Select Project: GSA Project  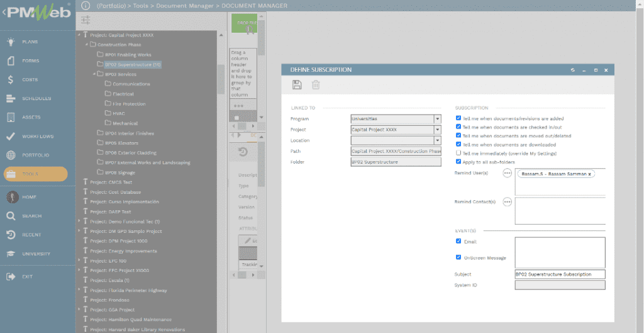click(x=113, y=310)
